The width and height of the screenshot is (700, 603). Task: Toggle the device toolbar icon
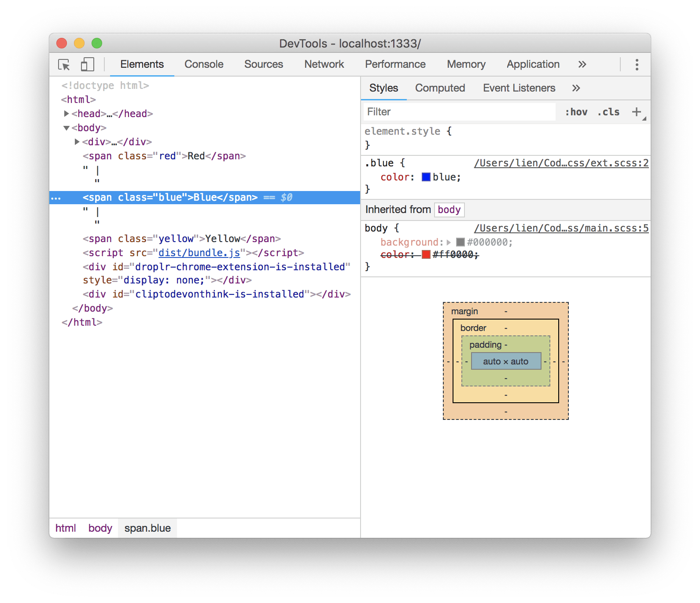[87, 65]
